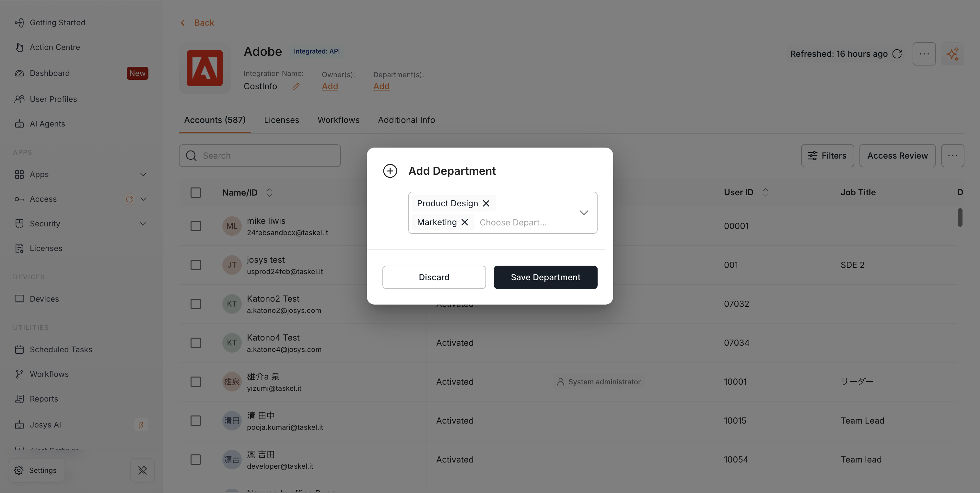Add an owner via Owner(s) Add link
The image size is (980, 493).
330,86
